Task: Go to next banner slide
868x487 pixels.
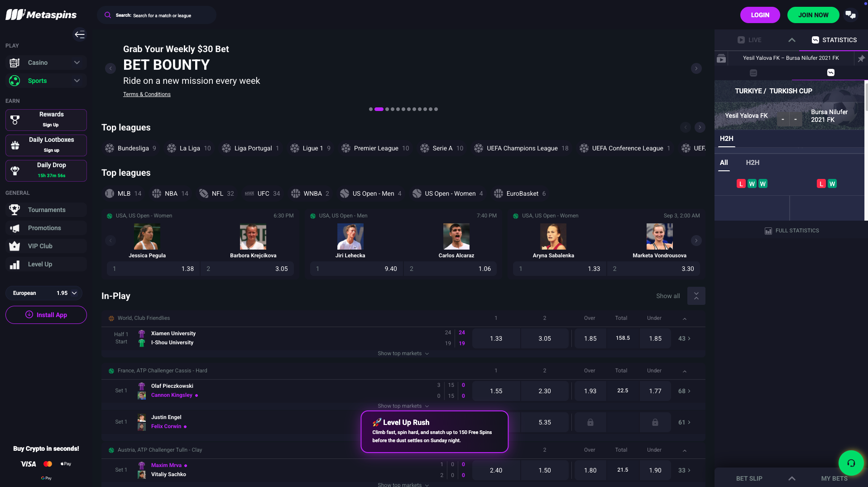Action: [x=696, y=68]
